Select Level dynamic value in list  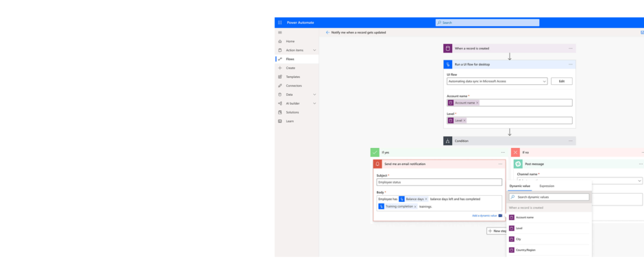(x=549, y=228)
